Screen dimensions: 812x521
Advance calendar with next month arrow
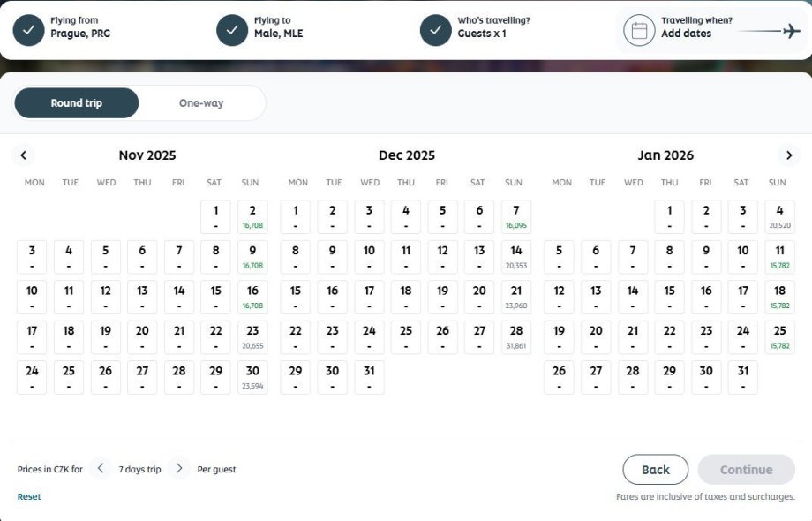(x=789, y=155)
